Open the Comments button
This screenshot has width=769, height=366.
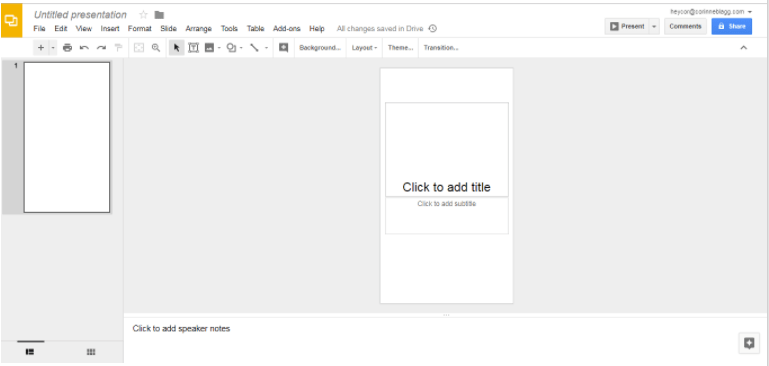(685, 26)
